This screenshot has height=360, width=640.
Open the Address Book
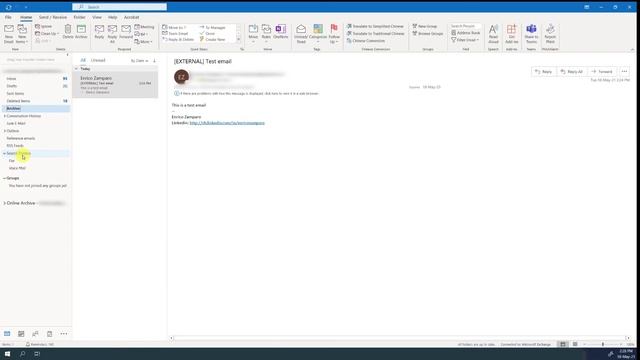(x=466, y=33)
